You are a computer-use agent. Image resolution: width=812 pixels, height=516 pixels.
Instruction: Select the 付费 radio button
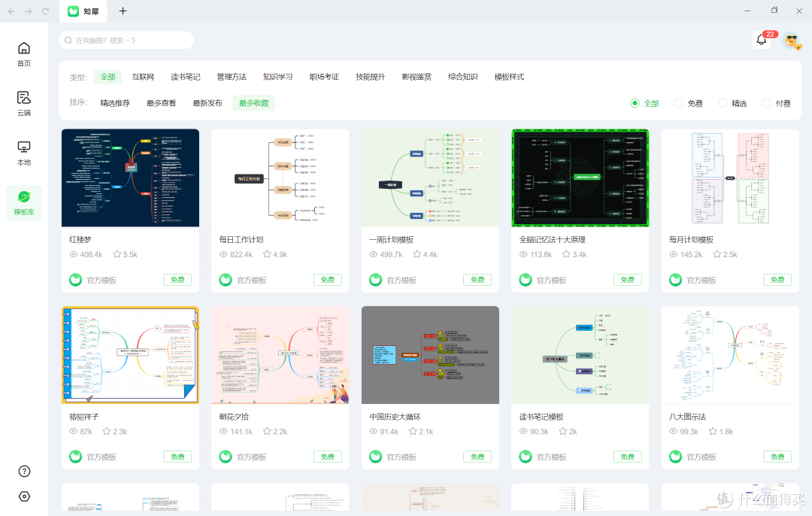click(x=767, y=103)
